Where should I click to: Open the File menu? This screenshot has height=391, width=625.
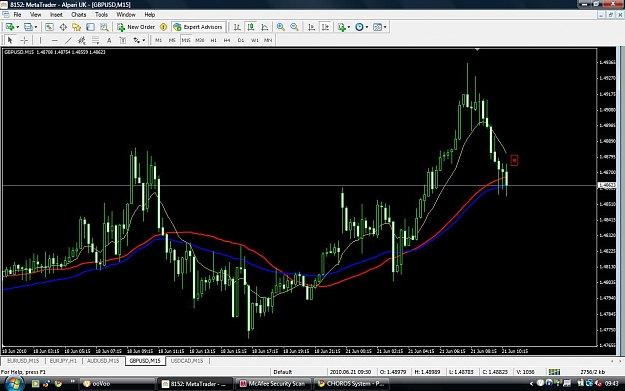point(17,14)
